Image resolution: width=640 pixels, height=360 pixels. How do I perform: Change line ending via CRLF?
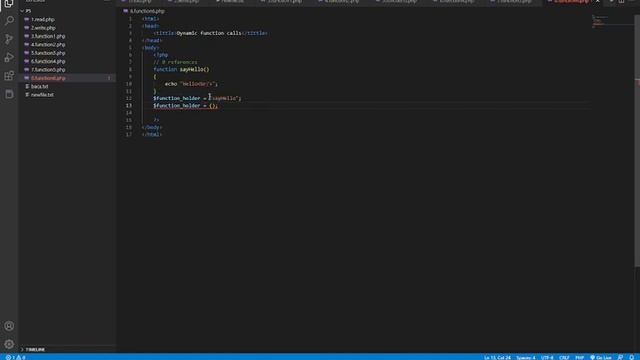pos(564,357)
